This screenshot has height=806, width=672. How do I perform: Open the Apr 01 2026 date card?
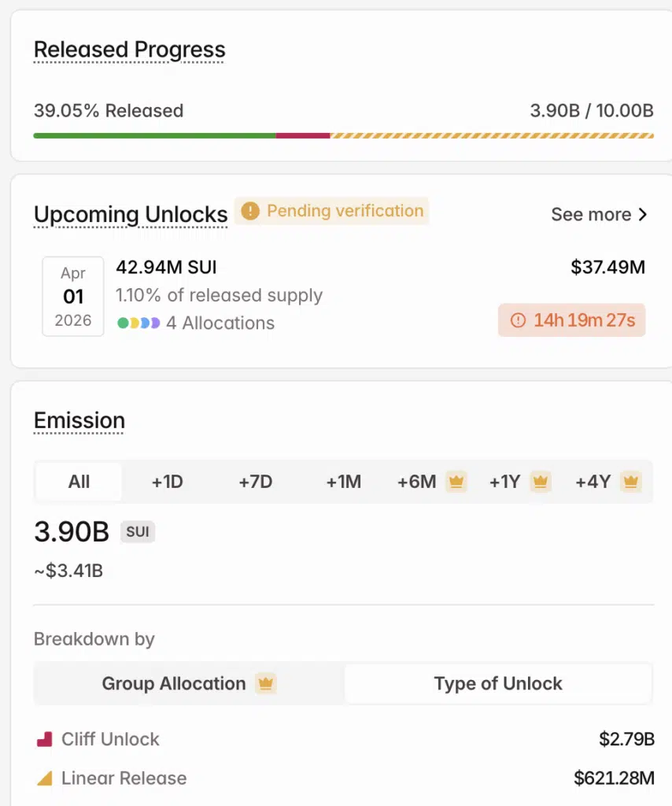click(x=72, y=297)
